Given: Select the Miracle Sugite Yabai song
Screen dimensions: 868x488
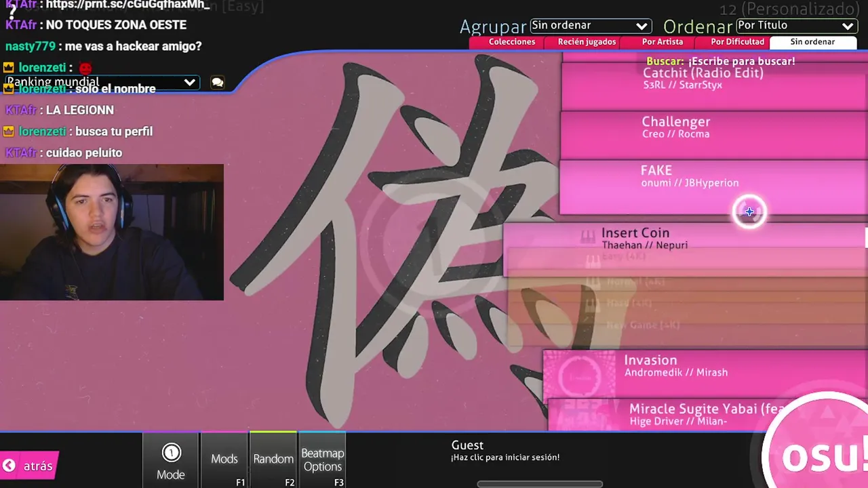Looking at the screenshot, I should 708,415.
